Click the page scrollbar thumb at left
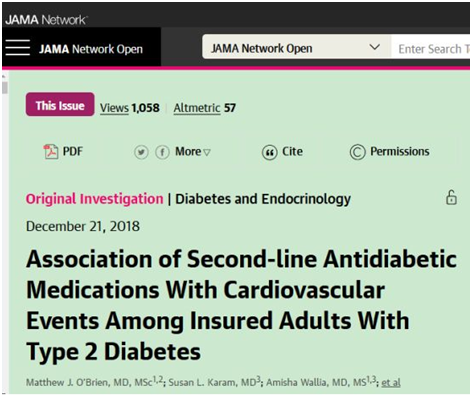 click(5, 88)
